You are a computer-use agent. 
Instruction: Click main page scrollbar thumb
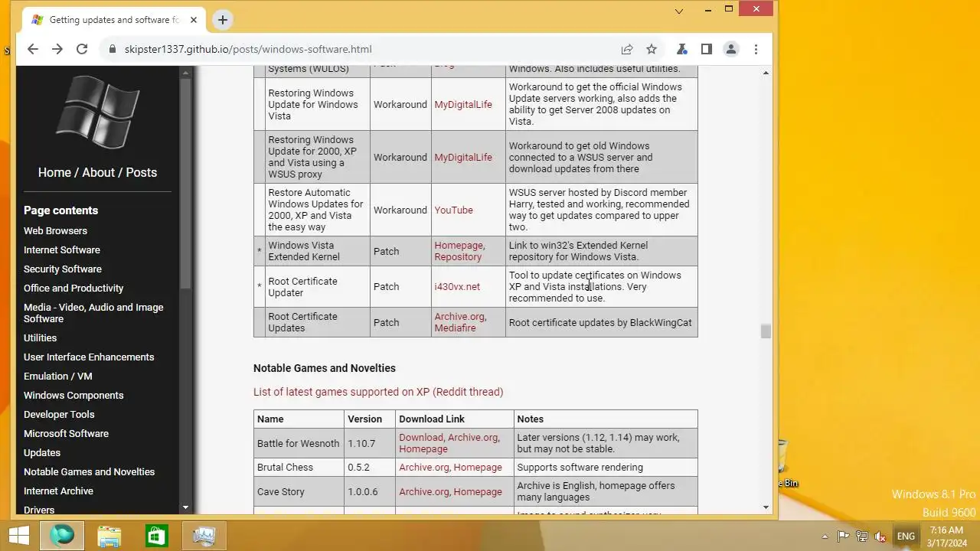pos(766,331)
